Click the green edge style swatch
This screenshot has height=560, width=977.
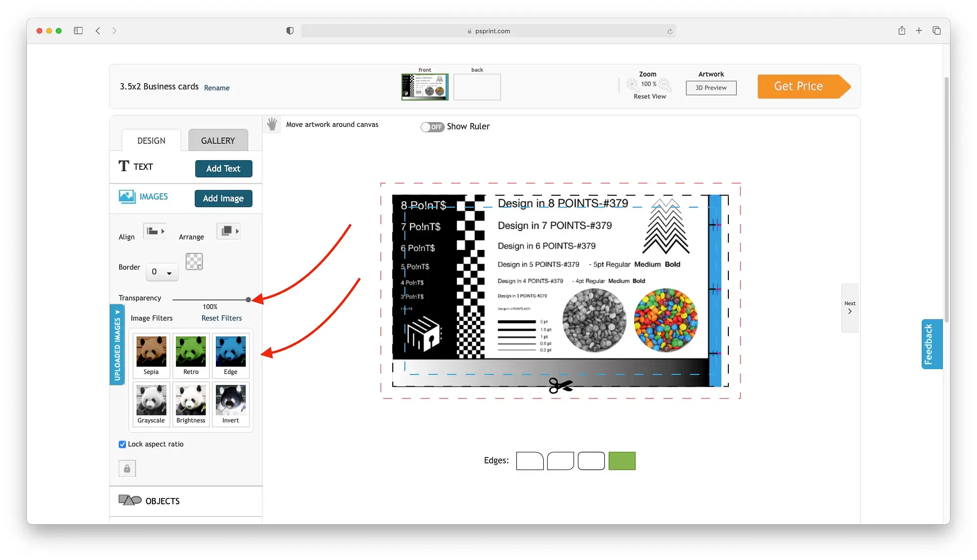(622, 461)
